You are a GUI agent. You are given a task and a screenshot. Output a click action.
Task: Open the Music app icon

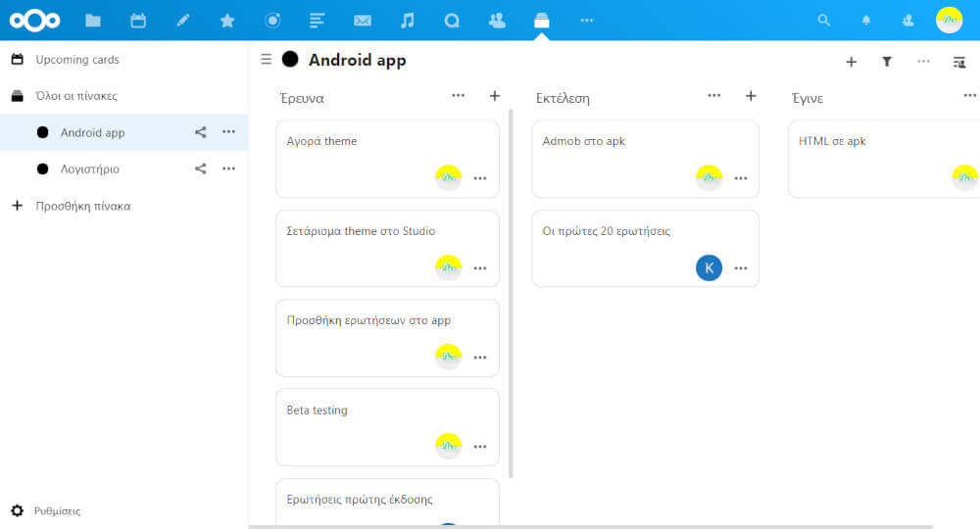point(408,20)
